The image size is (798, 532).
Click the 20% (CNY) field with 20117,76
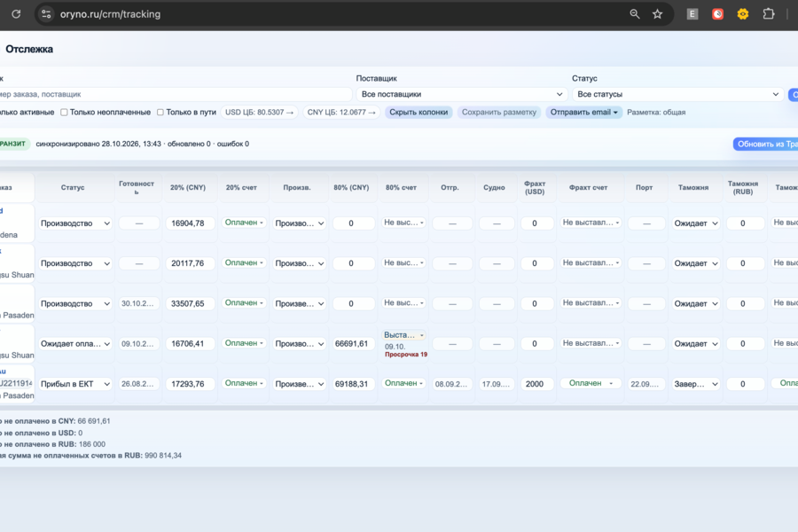190,263
